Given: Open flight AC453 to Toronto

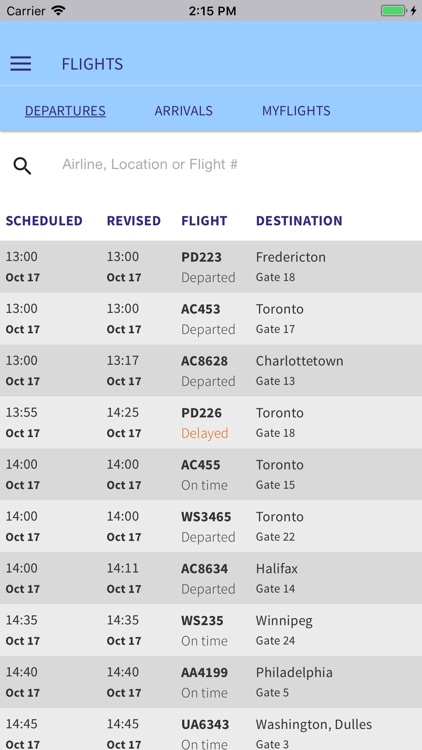Looking at the screenshot, I should (x=211, y=319).
